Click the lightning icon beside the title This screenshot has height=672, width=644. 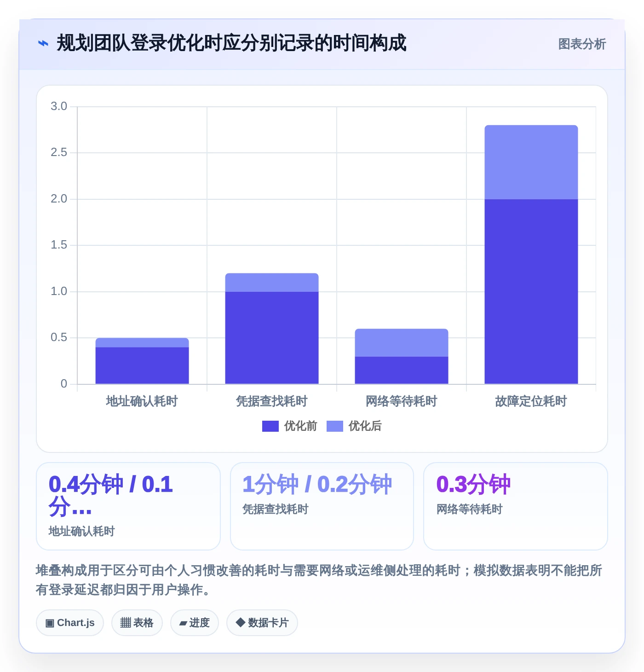click(43, 43)
